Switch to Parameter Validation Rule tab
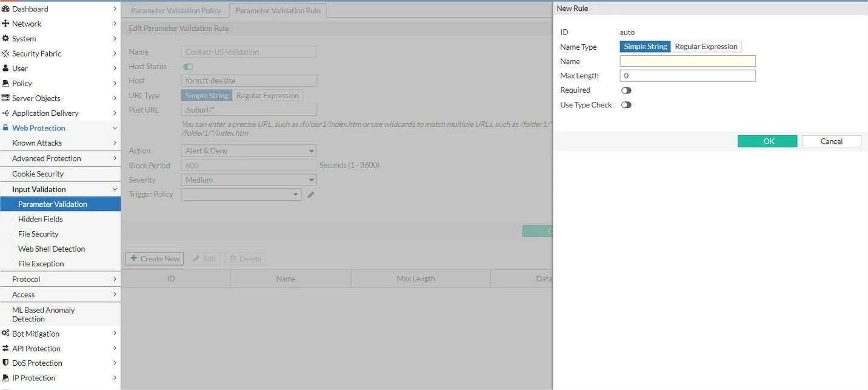The width and height of the screenshot is (868, 390). pos(278,10)
